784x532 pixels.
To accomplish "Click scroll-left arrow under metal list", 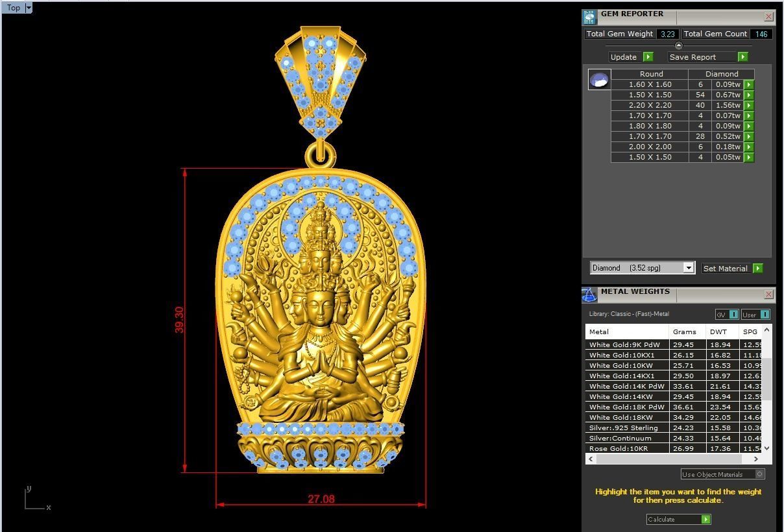I will click(590, 459).
